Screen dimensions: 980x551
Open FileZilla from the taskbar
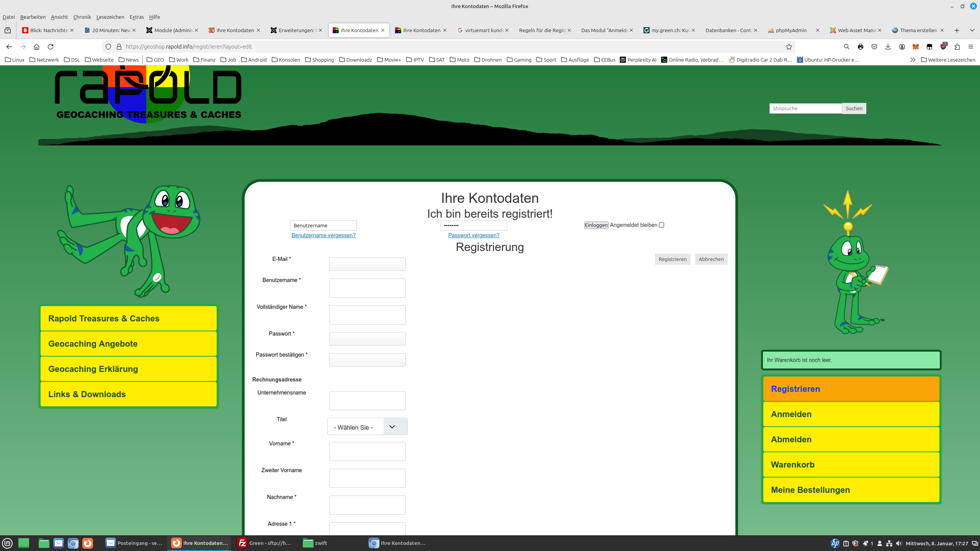[x=264, y=543]
